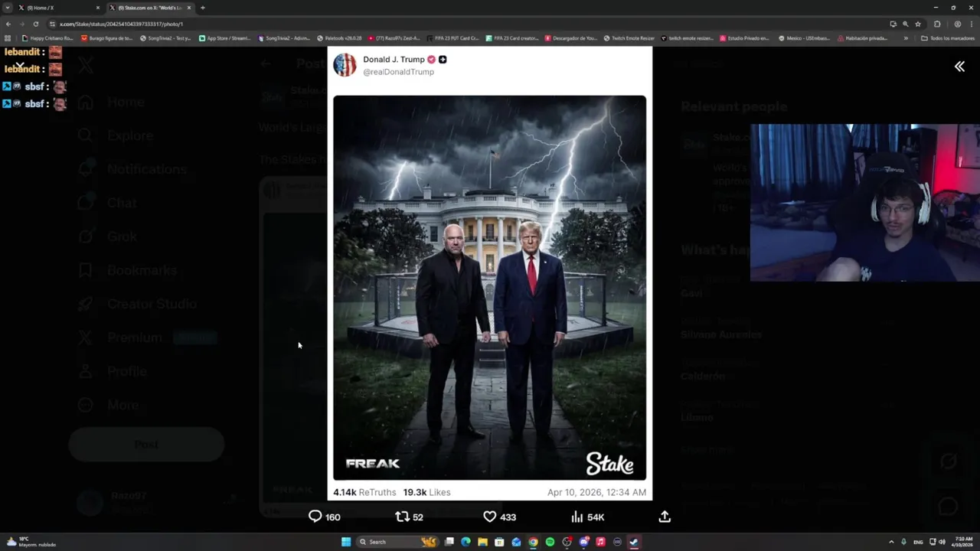This screenshot has width=980, height=551.
Task: Select the 'Stake.com on X' browser tab
Action: point(149,8)
